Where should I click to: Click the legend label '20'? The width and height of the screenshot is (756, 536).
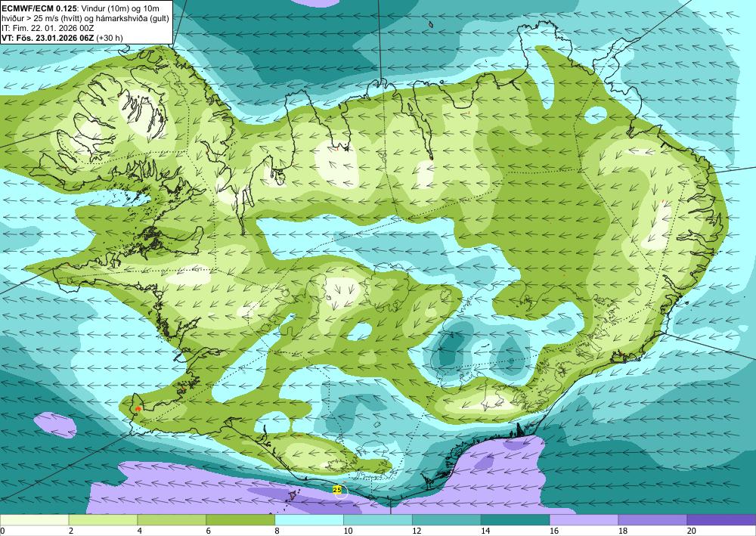(x=692, y=531)
